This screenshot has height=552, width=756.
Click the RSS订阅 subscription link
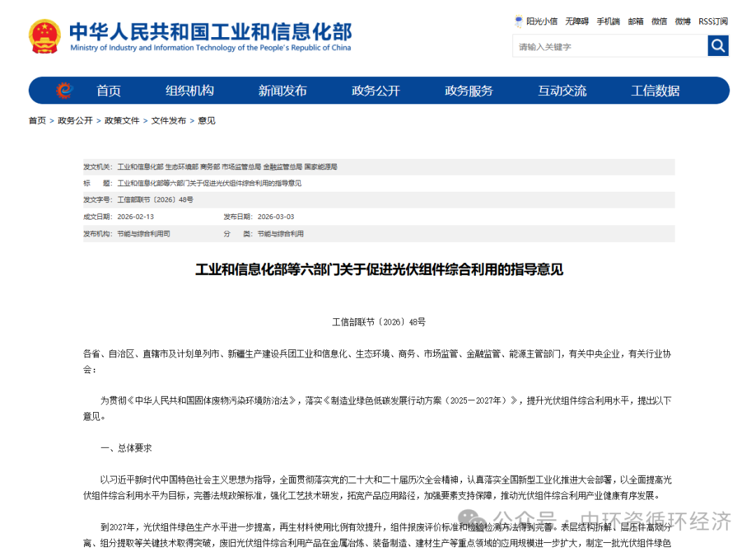(x=712, y=21)
